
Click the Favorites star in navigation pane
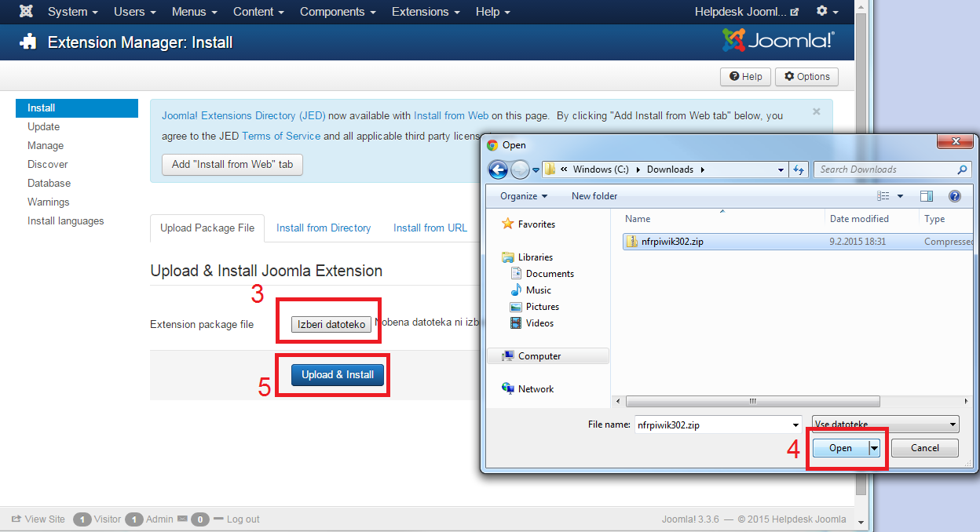click(x=508, y=224)
